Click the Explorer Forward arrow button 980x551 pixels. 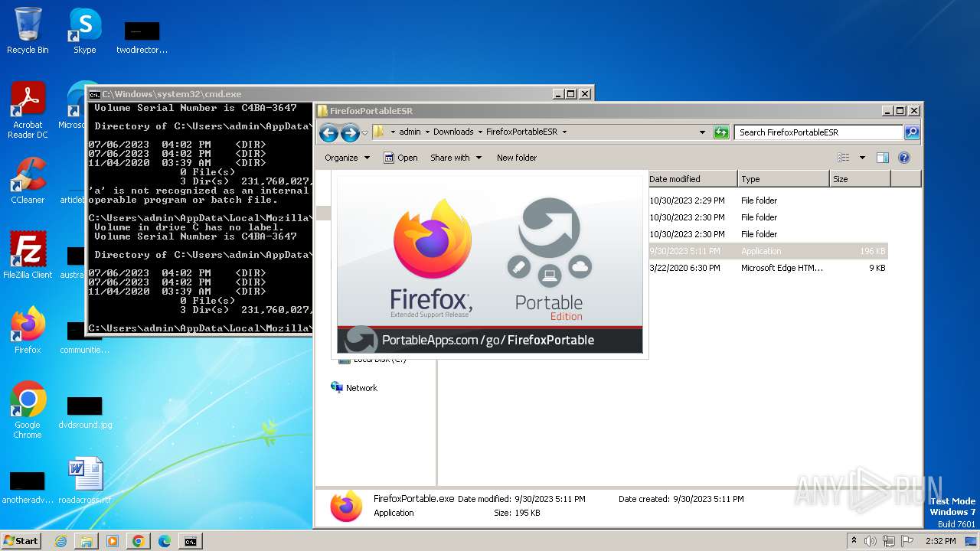[350, 132]
